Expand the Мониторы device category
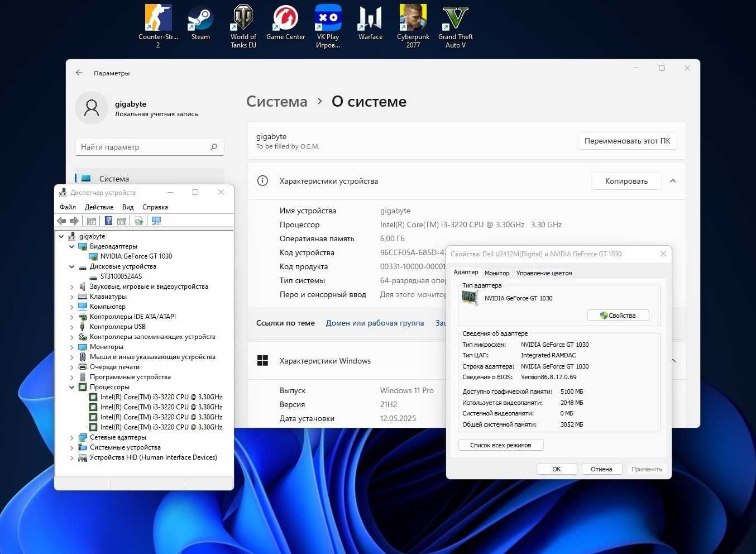756x554 pixels. click(72, 347)
